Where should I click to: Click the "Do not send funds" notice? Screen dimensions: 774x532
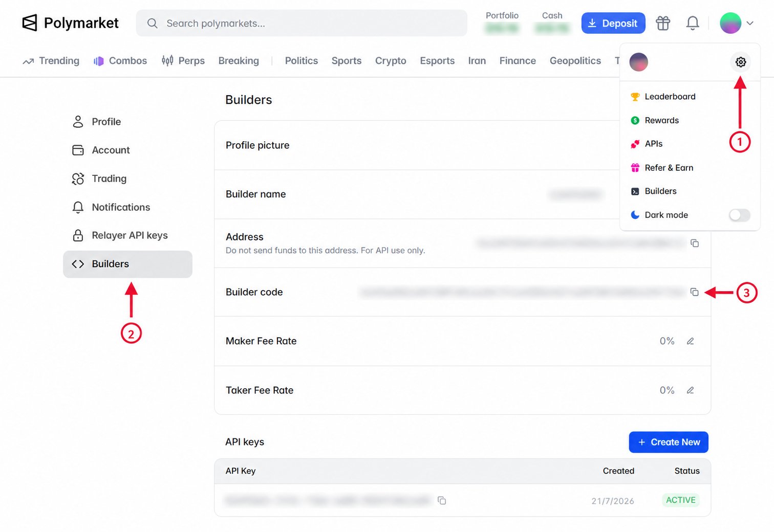pos(326,251)
